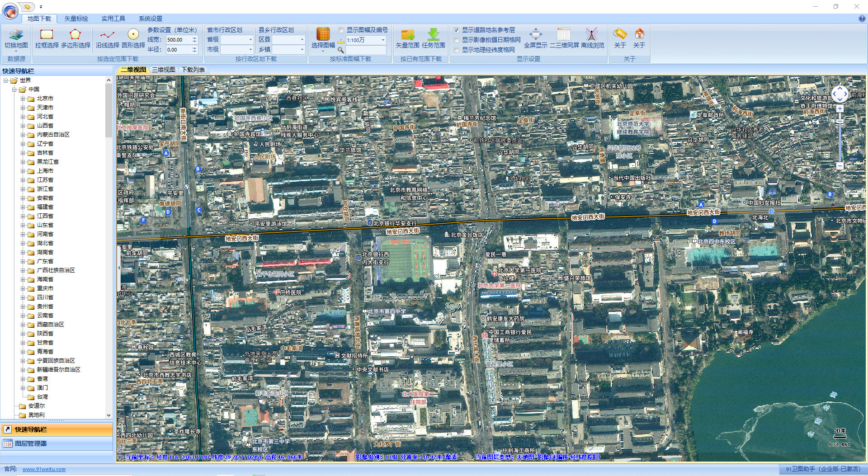
Task: Decrease 半径 with the down spinner
Action: [195, 52]
